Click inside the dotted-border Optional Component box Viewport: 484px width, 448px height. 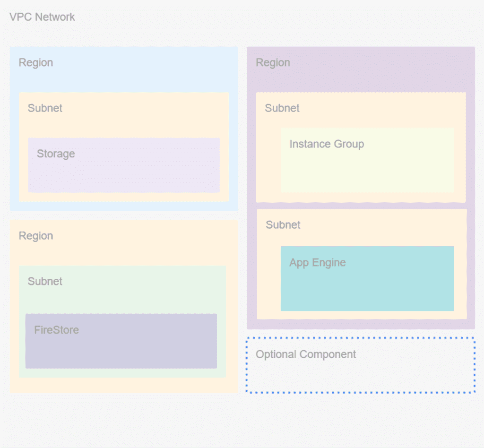click(378, 376)
